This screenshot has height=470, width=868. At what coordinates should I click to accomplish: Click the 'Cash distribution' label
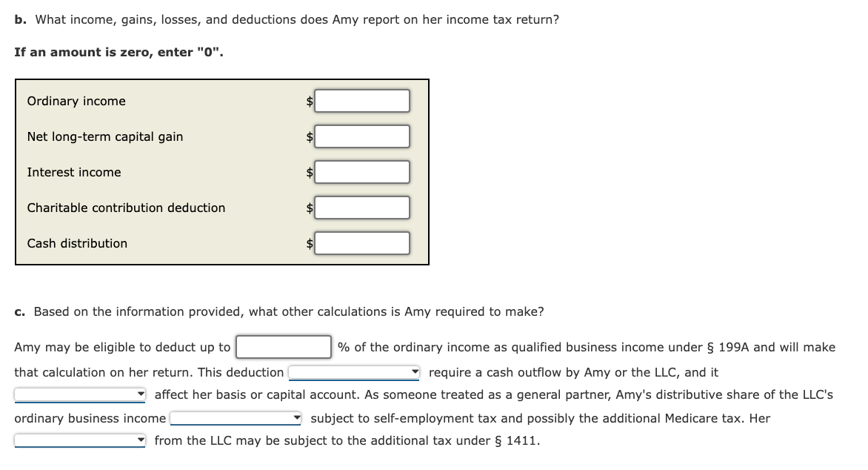point(78,243)
